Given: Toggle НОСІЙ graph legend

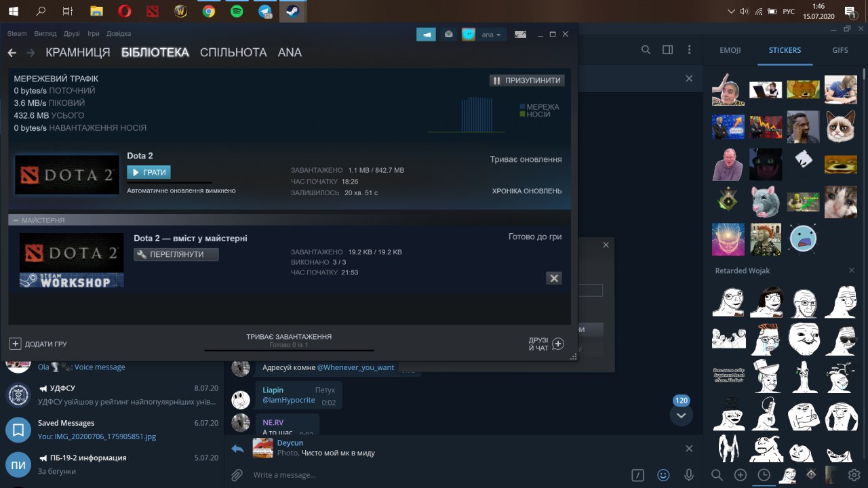Looking at the screenshot, I should point(535,115).
